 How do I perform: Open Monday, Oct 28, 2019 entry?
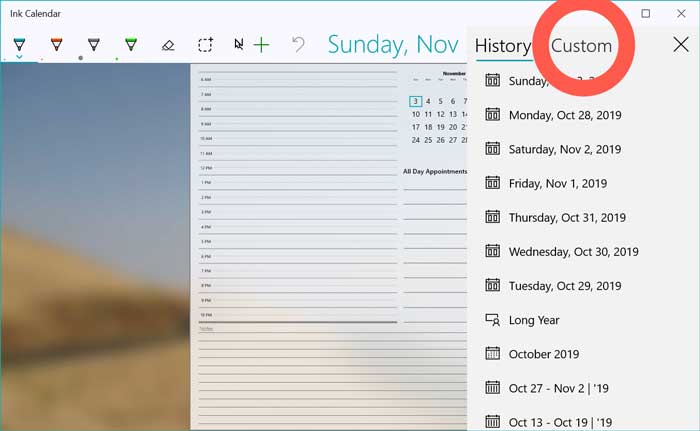point(565,115)
